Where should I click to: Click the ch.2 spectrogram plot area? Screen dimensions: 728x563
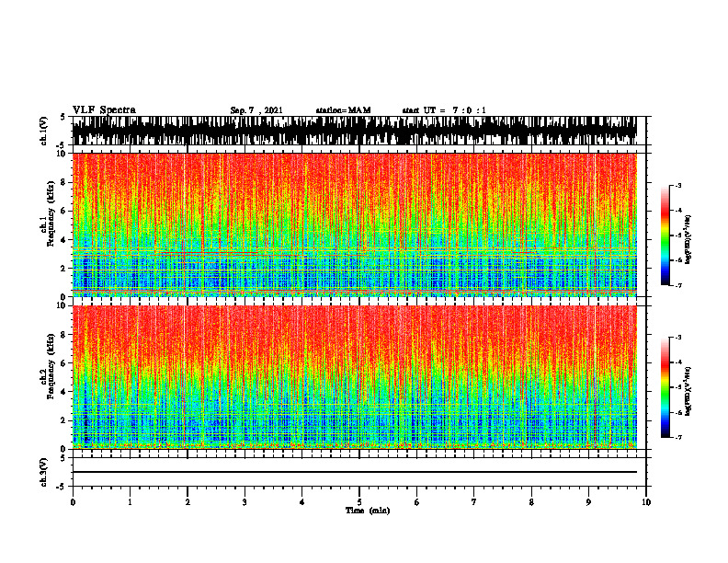(x=354, y=377)
